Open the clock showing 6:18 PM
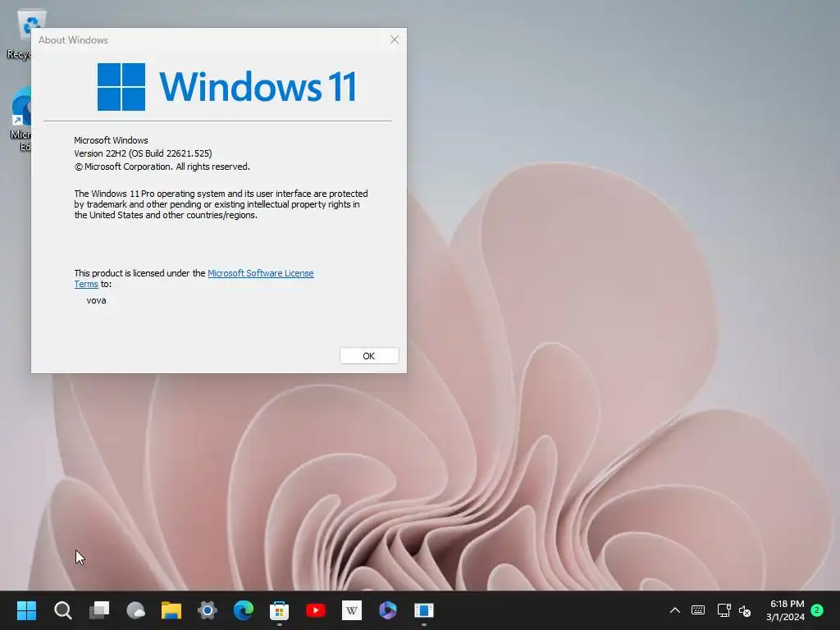 785,610
